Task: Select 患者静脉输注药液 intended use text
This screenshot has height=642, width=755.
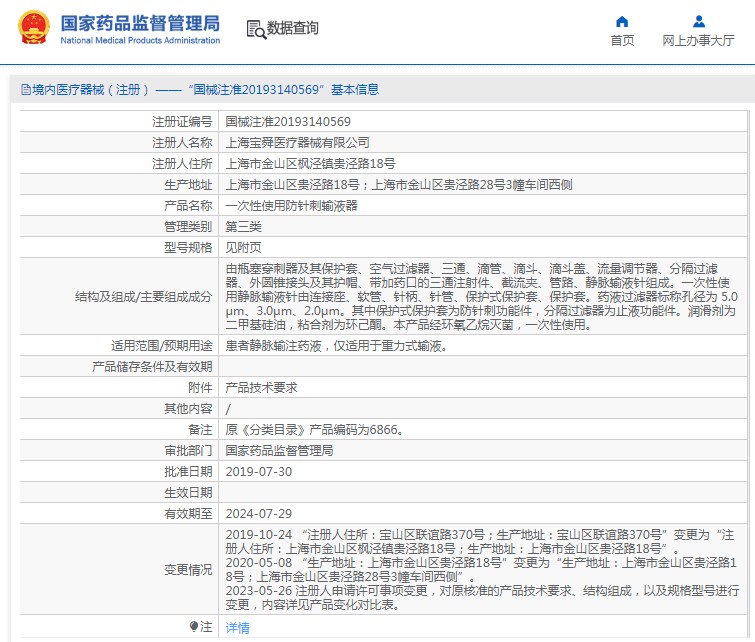Action: (x=337, y=346)
